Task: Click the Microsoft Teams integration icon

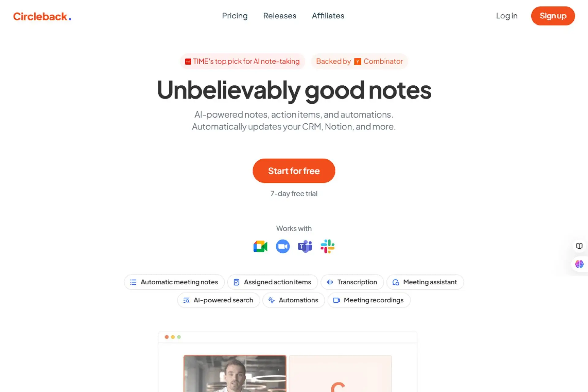Action: click(305, 246)
